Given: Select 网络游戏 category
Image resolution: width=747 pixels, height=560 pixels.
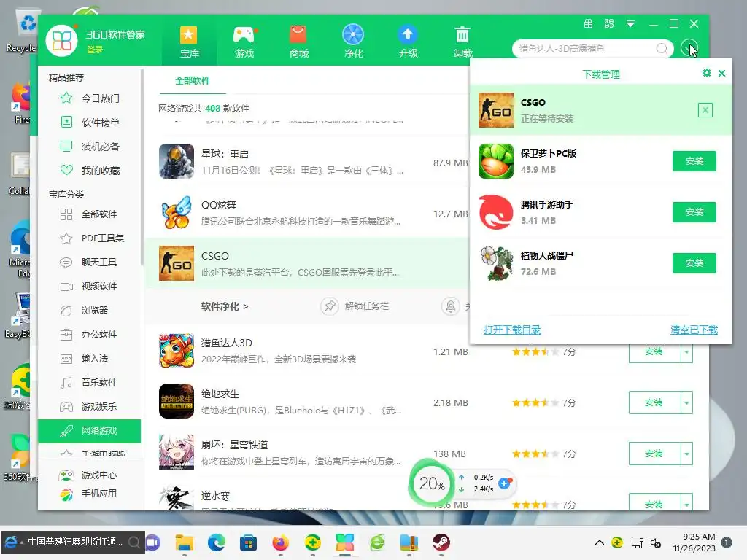Looking at the screenshot, I should pos(90,430).
